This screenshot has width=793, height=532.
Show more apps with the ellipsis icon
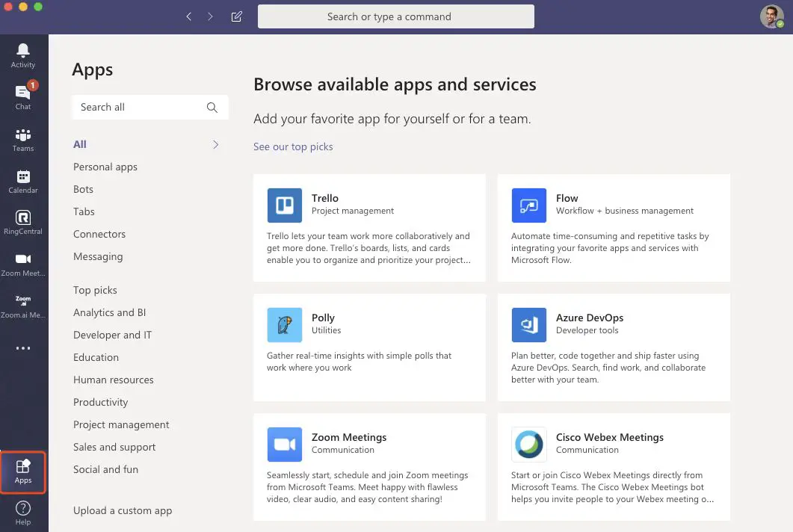(x=23, y=347)
